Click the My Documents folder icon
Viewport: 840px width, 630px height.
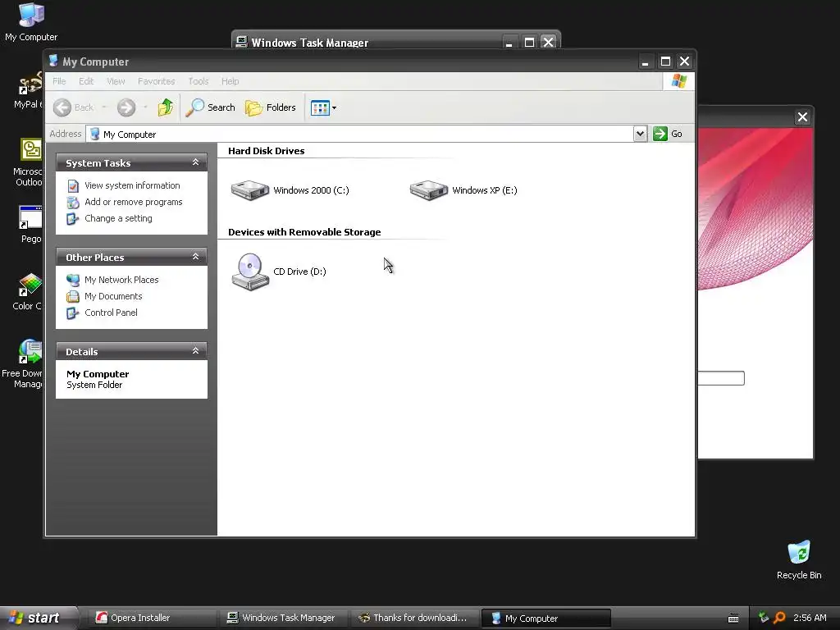tap(73, 296)
